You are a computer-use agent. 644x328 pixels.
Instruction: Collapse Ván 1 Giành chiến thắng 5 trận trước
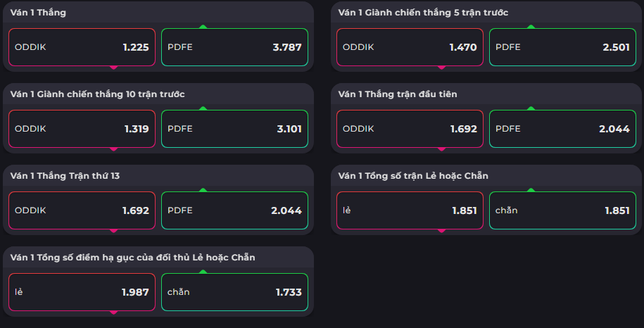coord(486,13)
